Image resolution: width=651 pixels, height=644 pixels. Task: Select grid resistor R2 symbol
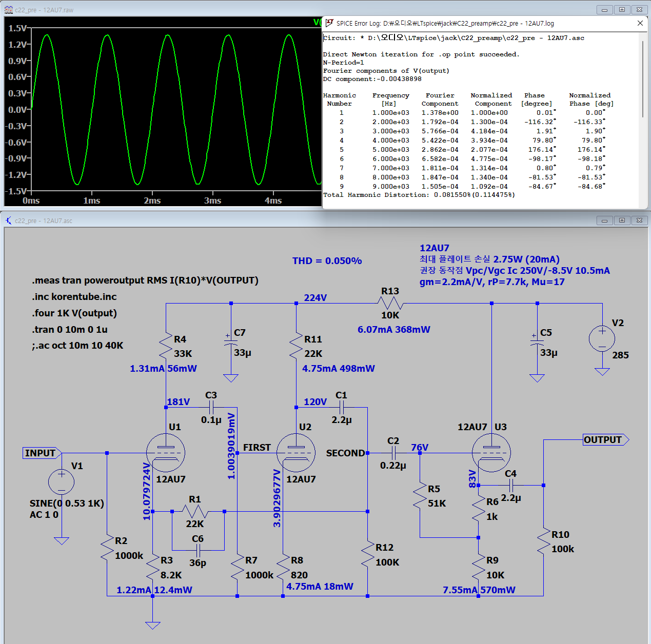point(107,548)
